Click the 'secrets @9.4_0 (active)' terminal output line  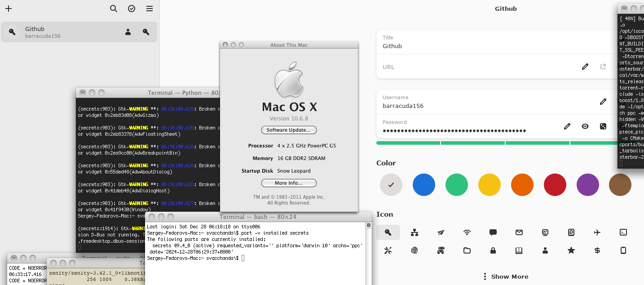pyautogui.click(x=257, y=245)
